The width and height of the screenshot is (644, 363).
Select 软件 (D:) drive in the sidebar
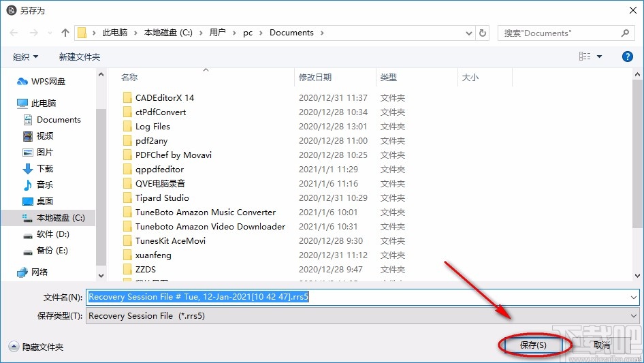[x=46, y=234]
